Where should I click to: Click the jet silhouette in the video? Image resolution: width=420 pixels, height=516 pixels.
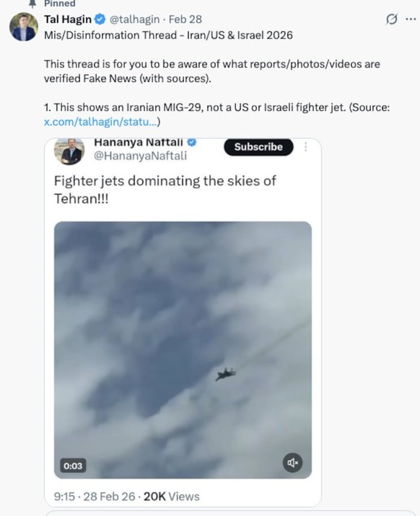point(226,374)
